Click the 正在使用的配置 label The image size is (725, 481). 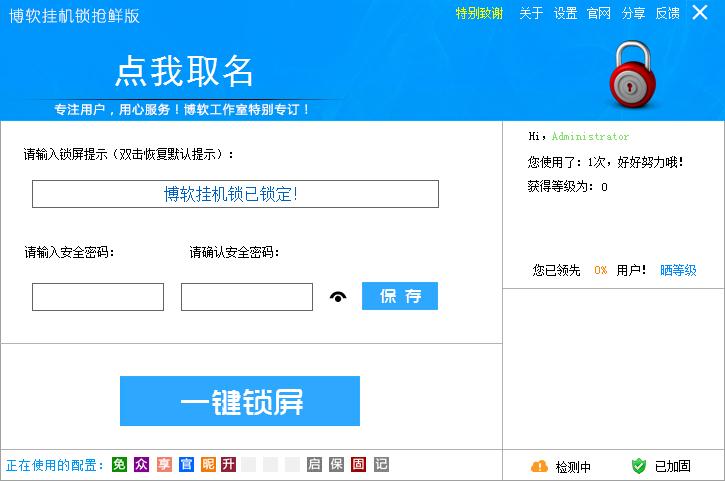click(55, 465)
